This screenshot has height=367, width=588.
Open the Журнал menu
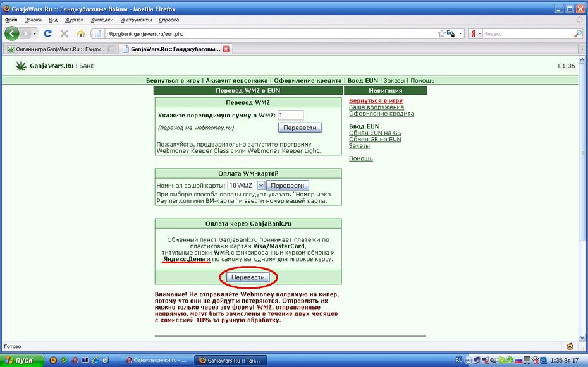click(74, 20)
